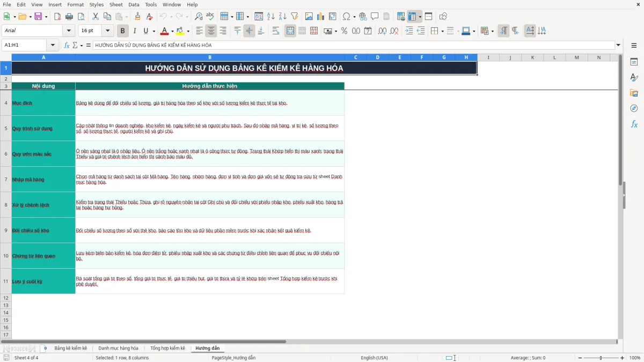Click English (USA) language in status bar
644x362 pixels.
374,358
